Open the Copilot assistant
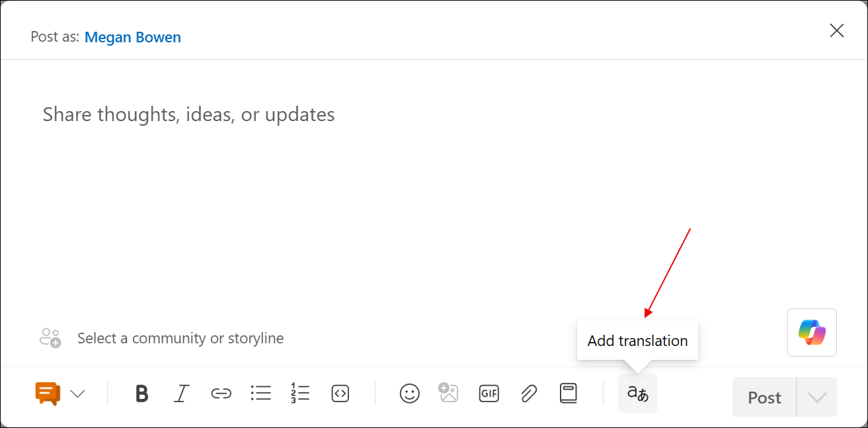 click(812, 332)
